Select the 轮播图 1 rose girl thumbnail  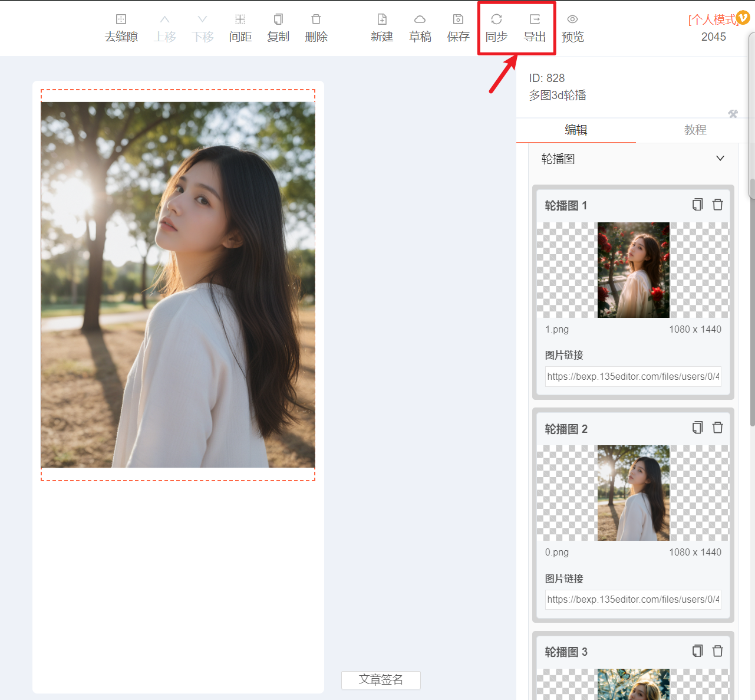coord(634,270)
